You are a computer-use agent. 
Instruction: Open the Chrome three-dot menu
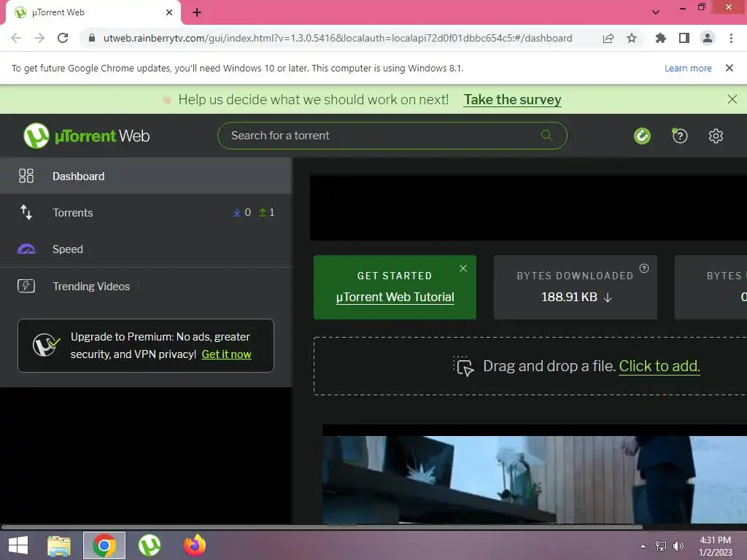pyautogui.click(x=731, y=38)
